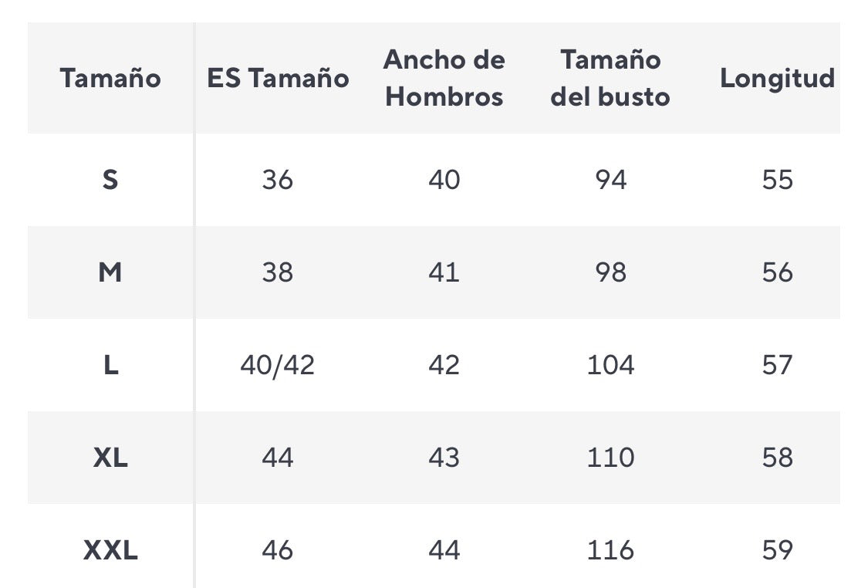Click the 40/42 ES size cell

[278, 365]
